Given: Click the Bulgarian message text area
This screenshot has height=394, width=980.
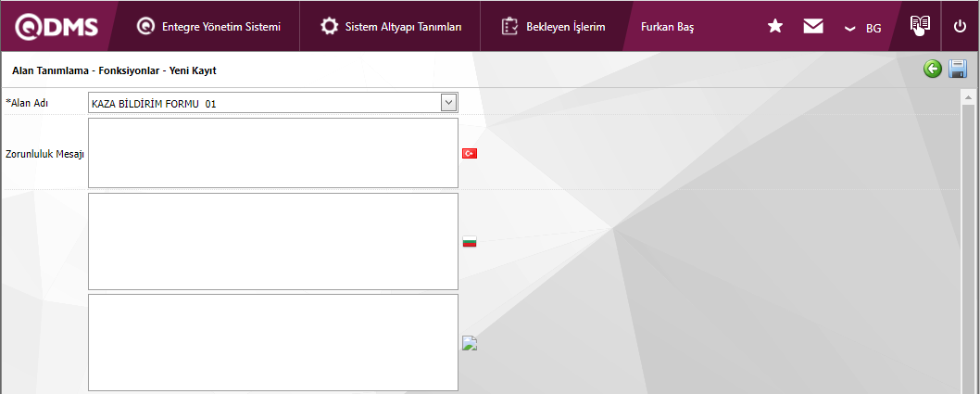Looking at the screenshot, I should (273, 241).
